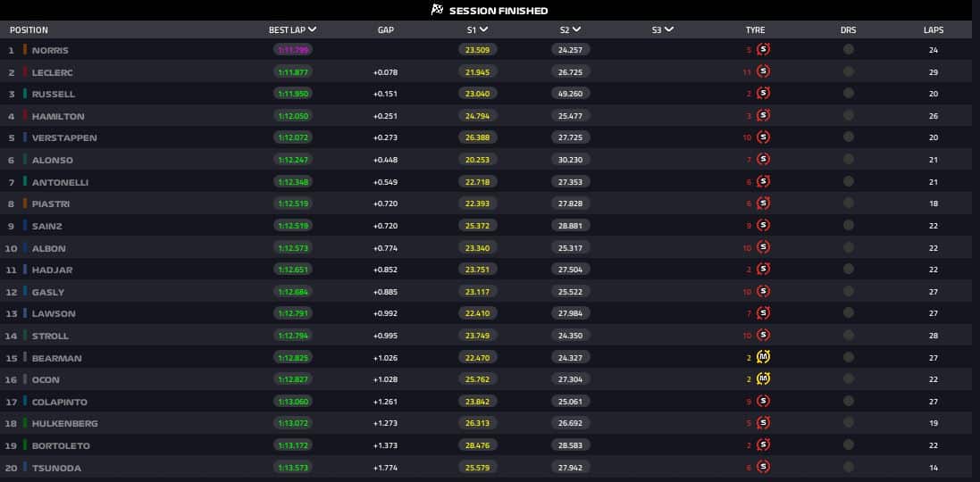
Task: Click soft tyre icon in Verstappen row
Action: (763, 137)
